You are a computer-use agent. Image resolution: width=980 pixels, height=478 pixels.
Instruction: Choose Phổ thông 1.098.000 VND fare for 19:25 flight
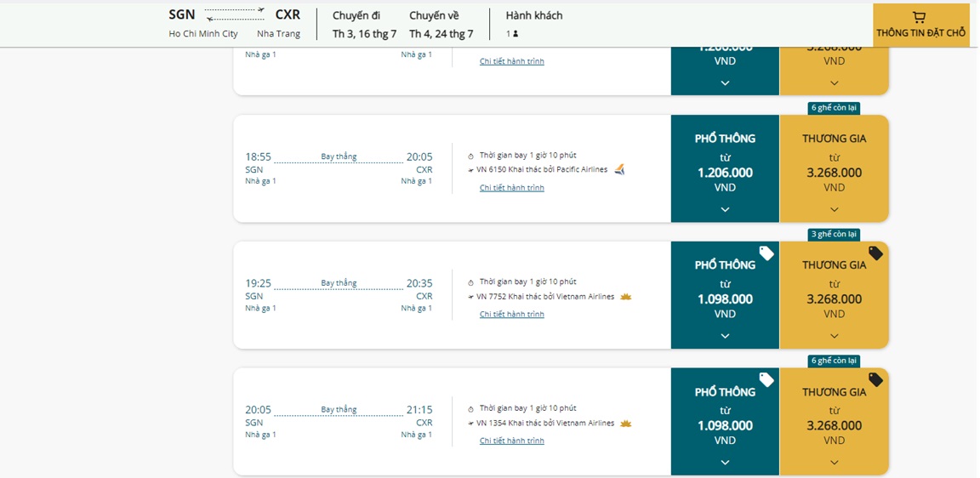coord(725,299)
